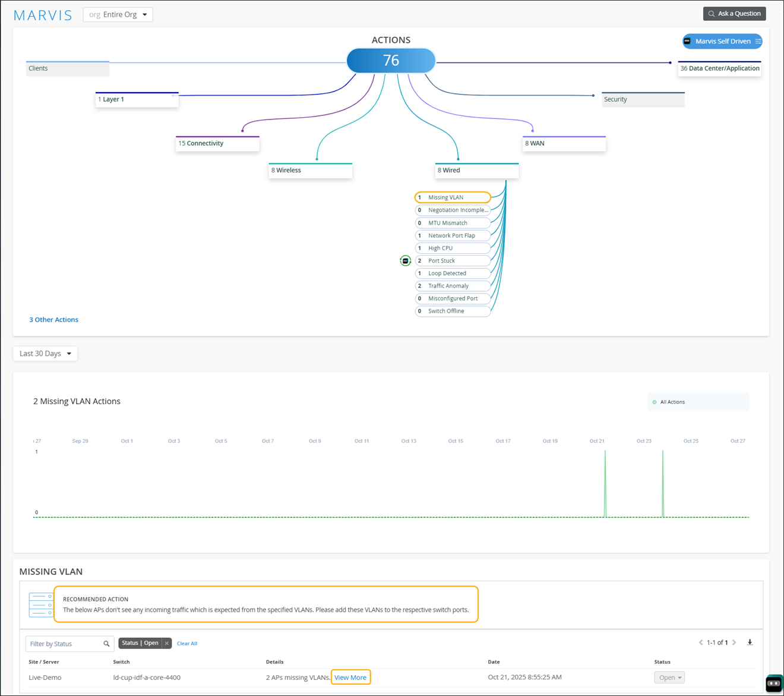Click the Oct 23 spike on the chart
Image resolution: width=784 pixels, height=696 pixels.
[663, 484]
